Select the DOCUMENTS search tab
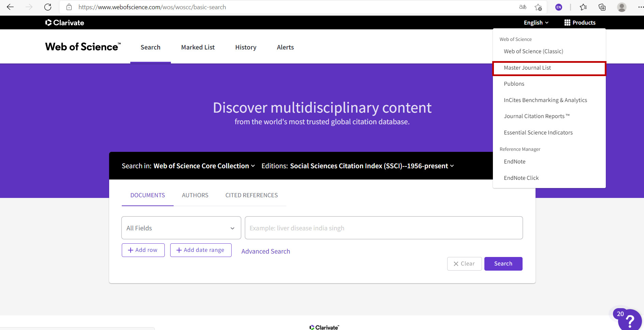 147,195
